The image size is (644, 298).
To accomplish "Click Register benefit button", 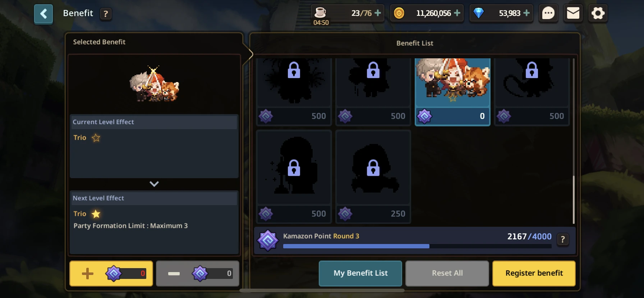I will coord(534,273).
